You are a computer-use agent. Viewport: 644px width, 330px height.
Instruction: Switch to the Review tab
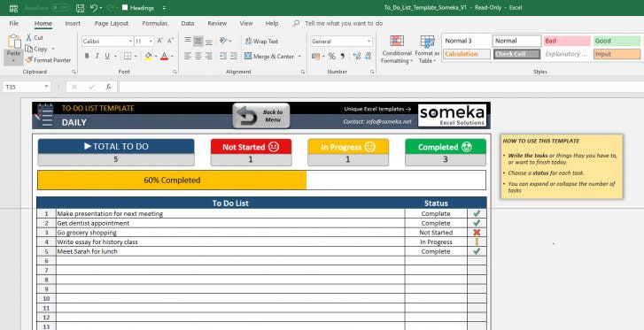217,23
